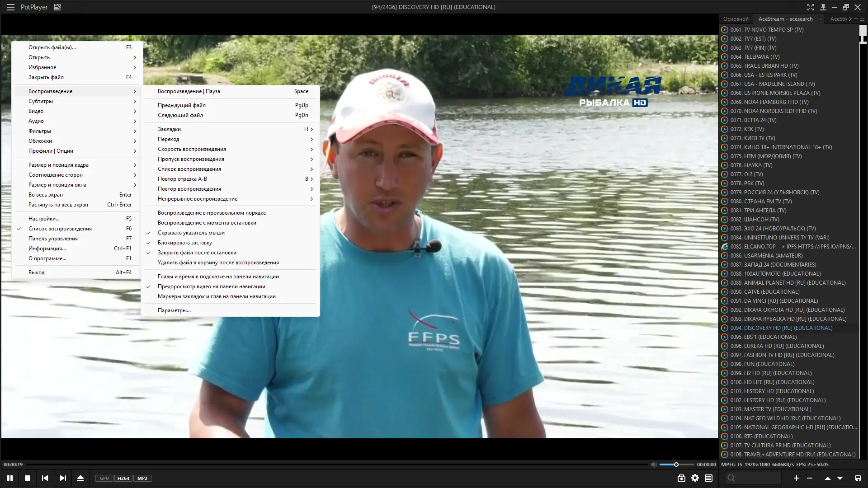Screen dimensions: 868x488
Task: Select 'Настройки...' menu entry
Action: [x=44, y=219]
